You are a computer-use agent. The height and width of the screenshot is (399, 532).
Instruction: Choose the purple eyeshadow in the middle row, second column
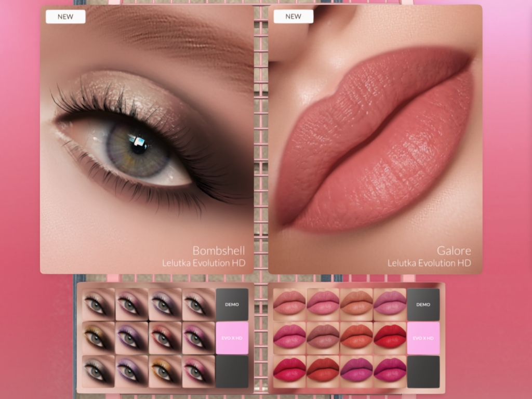coord(131,338)
